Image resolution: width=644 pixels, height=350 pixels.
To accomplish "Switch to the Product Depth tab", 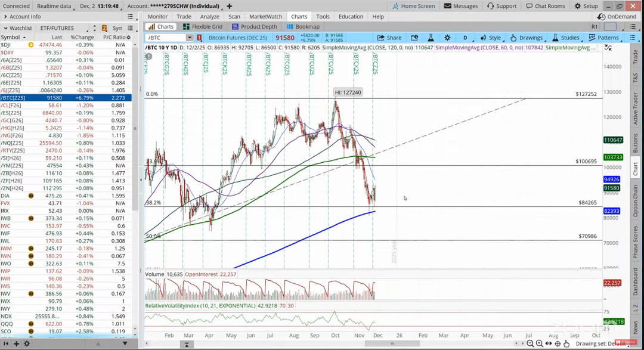I will click(253, 26).
